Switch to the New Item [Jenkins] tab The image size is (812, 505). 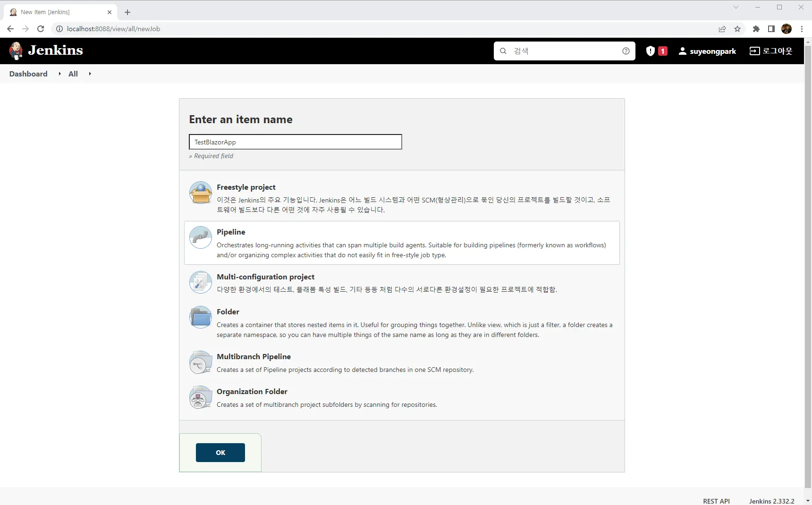point(59,12)
